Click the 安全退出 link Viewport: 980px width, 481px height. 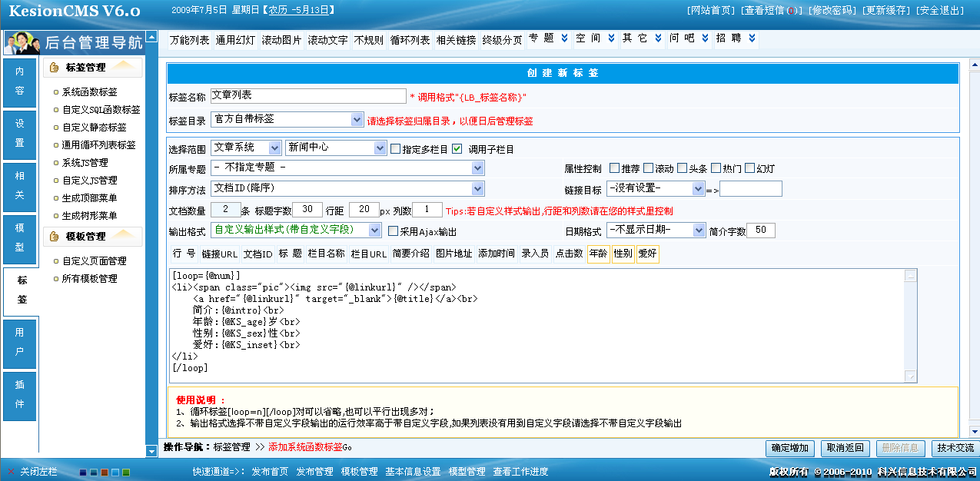(x=941, y=10)
